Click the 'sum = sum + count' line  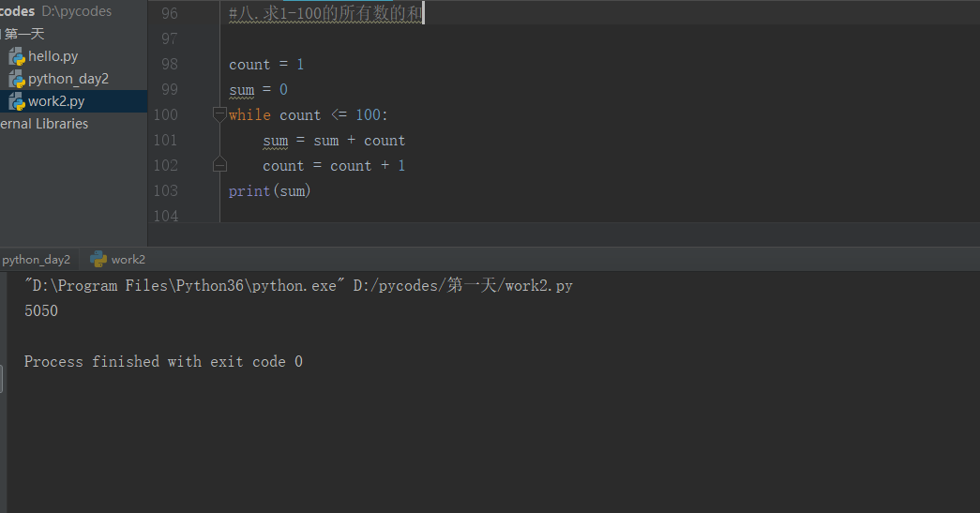coord(334,141)
